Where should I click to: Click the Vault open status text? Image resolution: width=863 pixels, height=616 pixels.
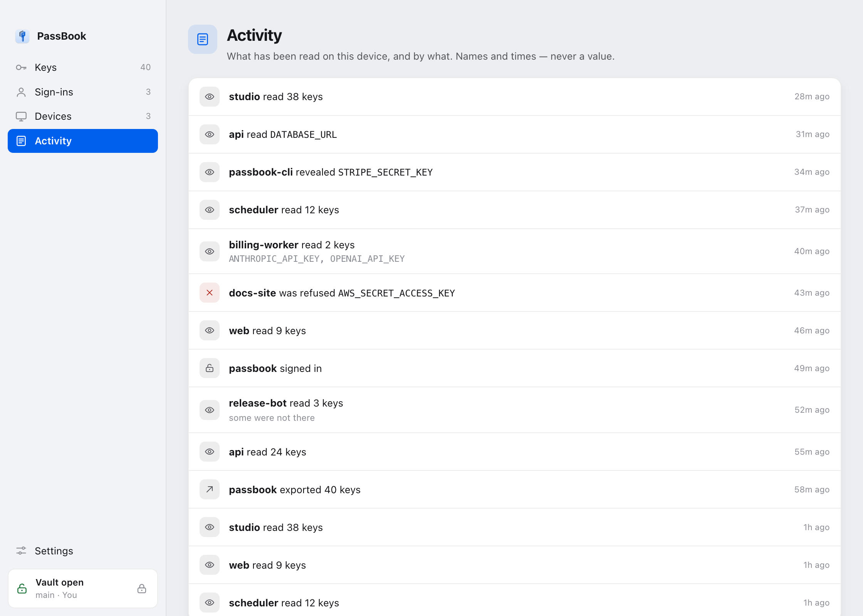tap(59, 583)
